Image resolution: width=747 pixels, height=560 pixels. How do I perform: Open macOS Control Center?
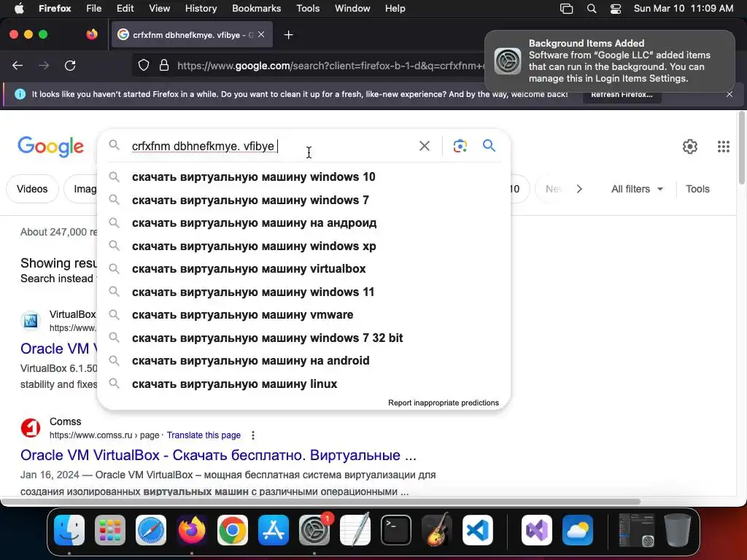(616, 9)
